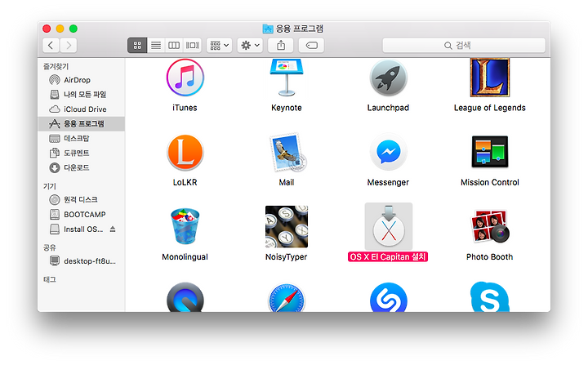Click the Photo Booth label
The height and width of the screenshot is (365, 588).
coord(490,257)
